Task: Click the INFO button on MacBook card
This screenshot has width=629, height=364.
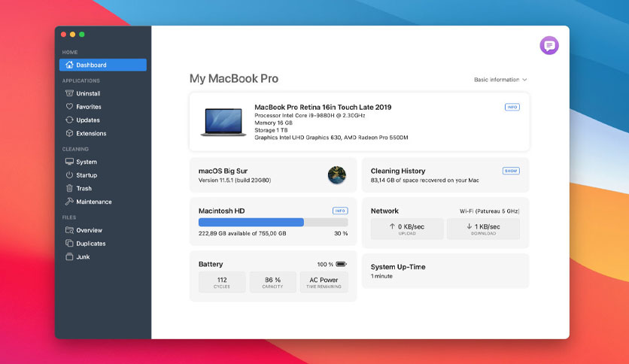Action: (512, 107)
